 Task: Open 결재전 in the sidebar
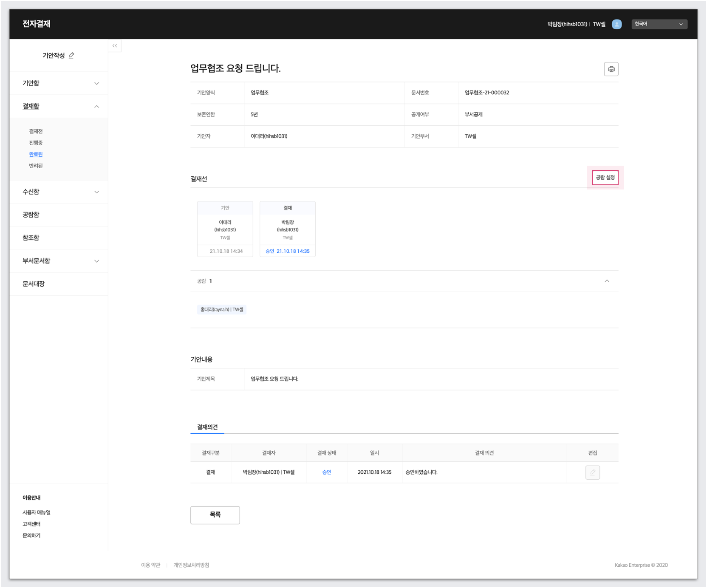pos(36,131)
